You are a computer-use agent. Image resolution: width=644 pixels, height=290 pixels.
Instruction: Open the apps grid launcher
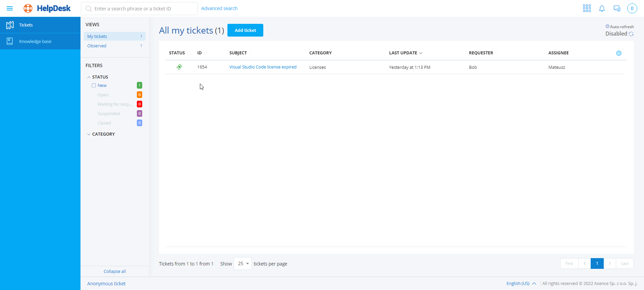[x=587, y=8]
